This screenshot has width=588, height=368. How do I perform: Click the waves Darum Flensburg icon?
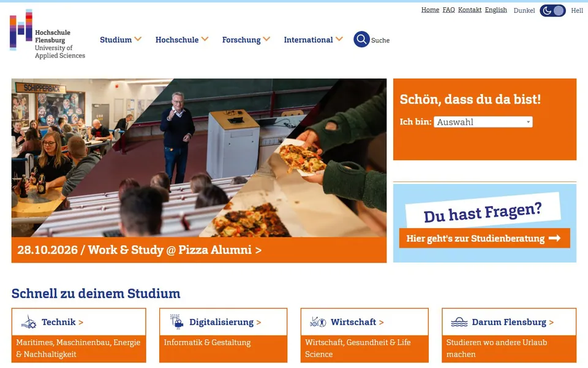tap(459, 322)
